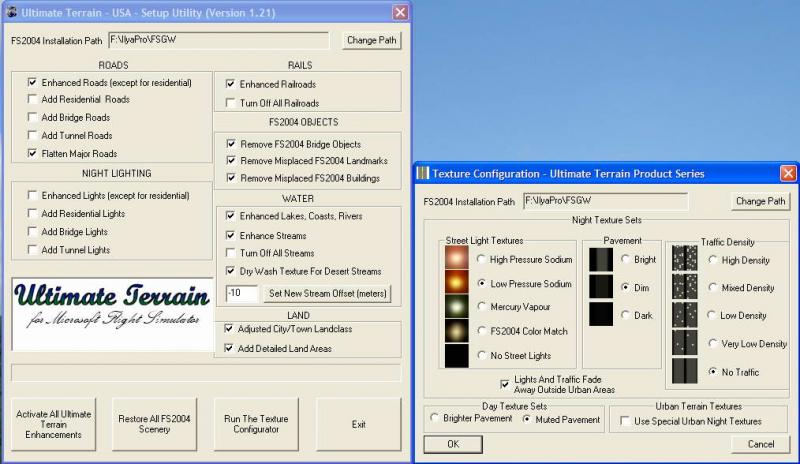
Task: Enable Add Tunnel Lights
Action: pyautogui.click(x=33, y=250)
